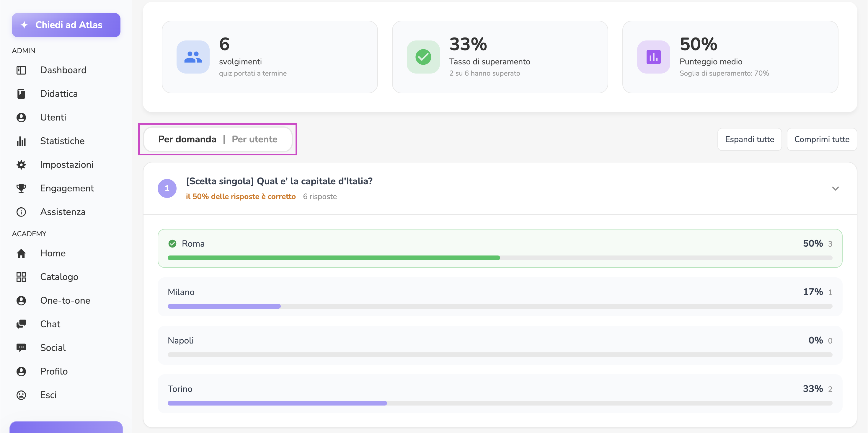The image size is (868, 433).
Task: Click the Social message icon
Action: coord(21,348)
